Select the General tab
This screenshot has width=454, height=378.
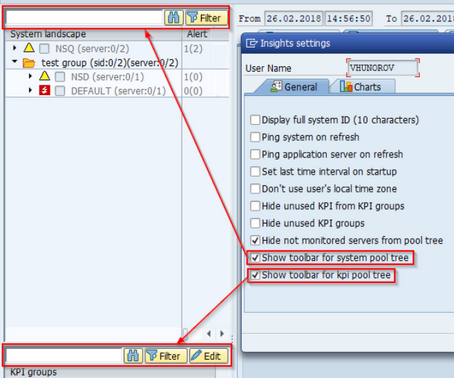293,87
